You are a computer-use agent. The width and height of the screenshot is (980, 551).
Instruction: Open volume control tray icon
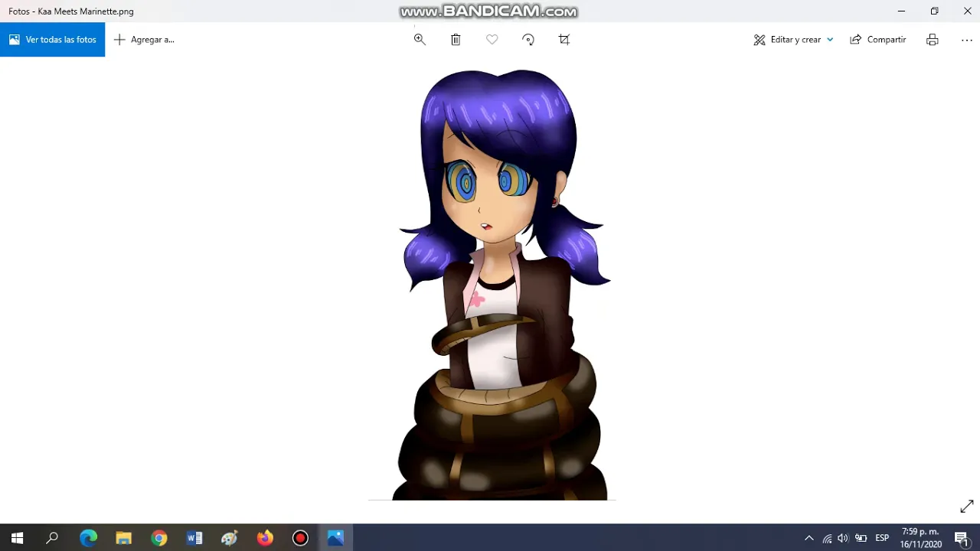coord(843,538)
